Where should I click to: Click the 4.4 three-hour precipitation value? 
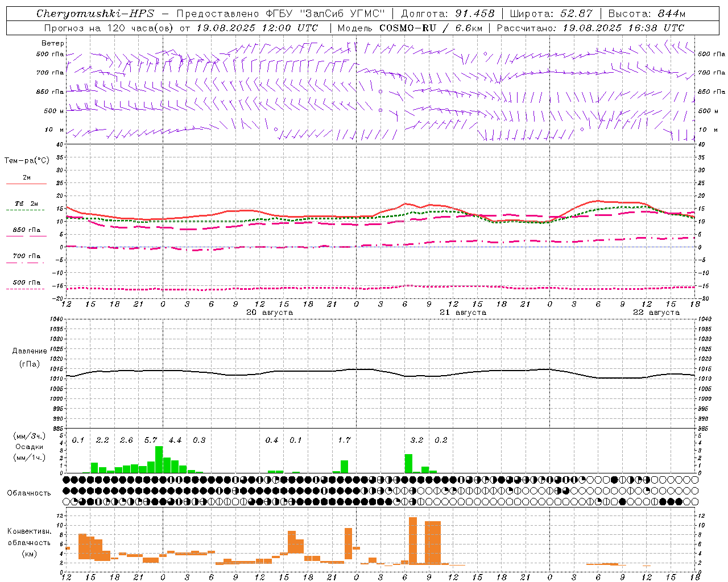tap(175, 440)
